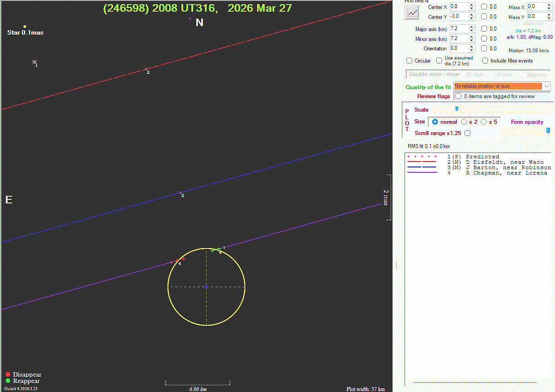Viewport: 555px width, 392px height.
Task: Choose the normal plot size radio button
Action: [x=435, y=122]
